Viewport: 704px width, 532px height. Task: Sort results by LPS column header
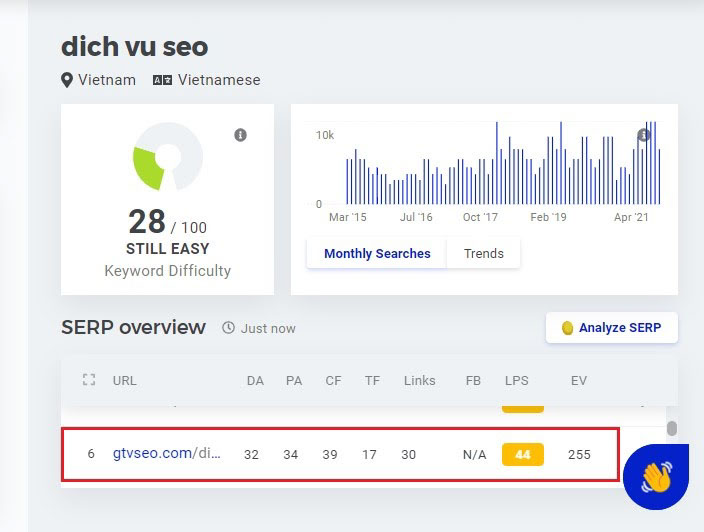click(x=517, y=380)
